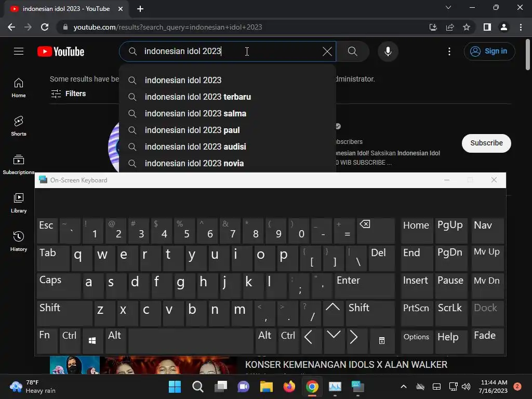Select suggestion 'indonesian idol 2023 paul'
Viewport: 532px width, 399px height.
[x=228, y=130]
